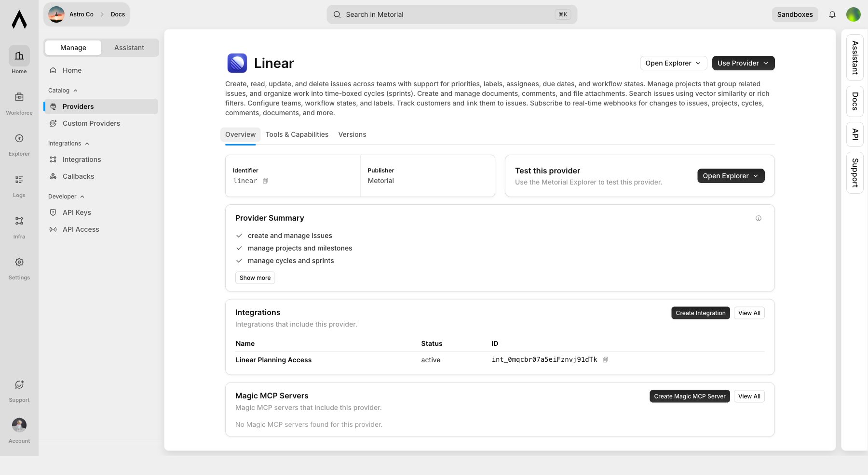Open API Keys in the sidebar

(101, 212)
